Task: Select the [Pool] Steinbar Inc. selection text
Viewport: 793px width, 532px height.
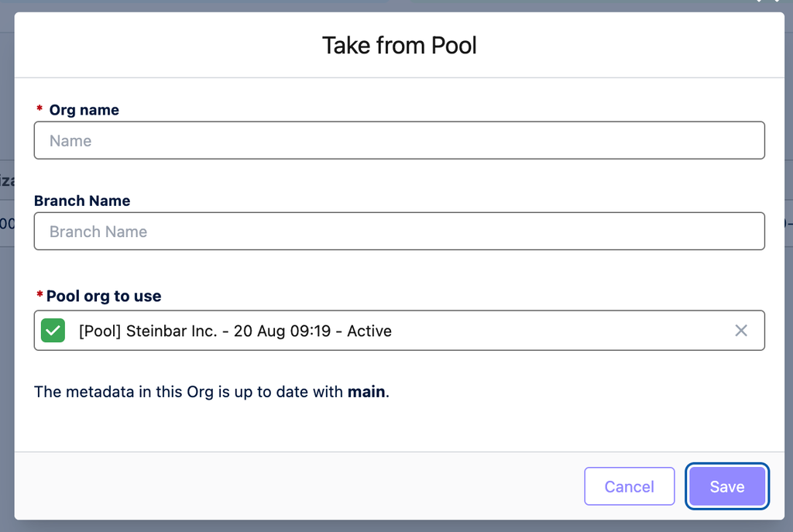Action: (235, 331)
